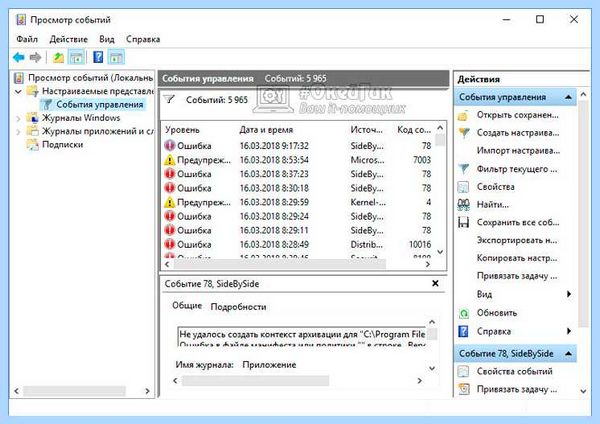Screen dimensions: 600x424
Task: Click the Actions pane scroll-down arrow
Action: (583, 391)
